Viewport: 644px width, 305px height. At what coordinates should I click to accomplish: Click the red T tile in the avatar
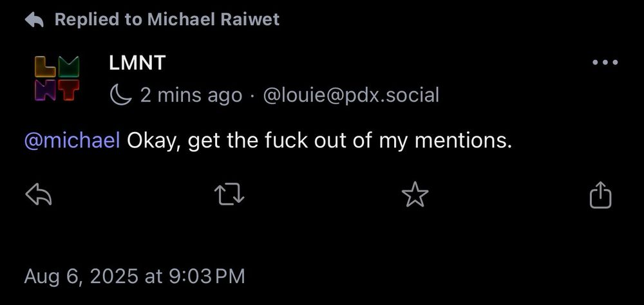[x=69, y=90]
